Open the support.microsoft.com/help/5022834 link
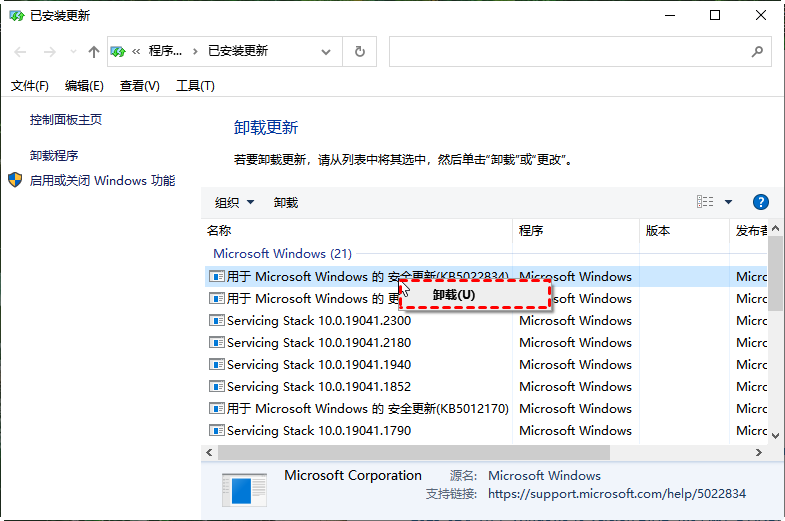Image resolution: width=785 pixels, height=521 pixels. coord(617,494)
